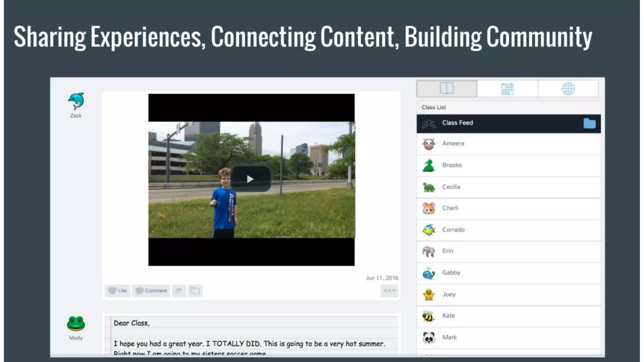Viewport: 644px width, 362px height.
Task: Select Brooks with snake icon
Action: [x=452, y=165]
